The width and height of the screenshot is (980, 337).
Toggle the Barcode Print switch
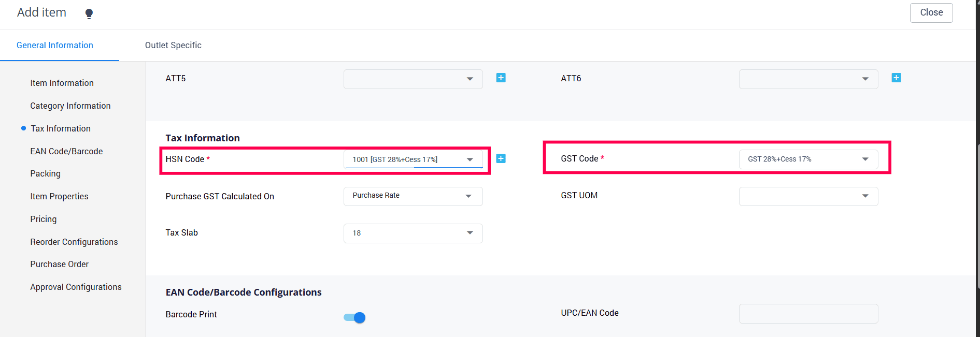(355, 317)
